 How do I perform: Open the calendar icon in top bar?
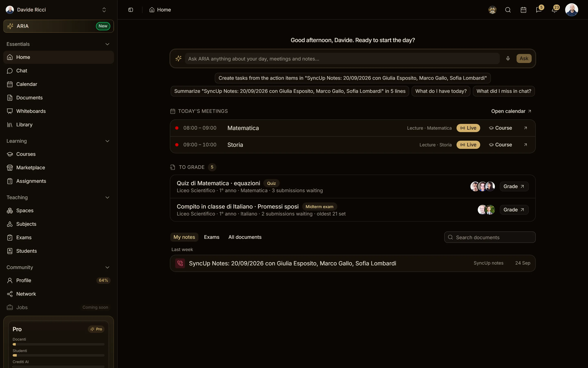[523, 10]
